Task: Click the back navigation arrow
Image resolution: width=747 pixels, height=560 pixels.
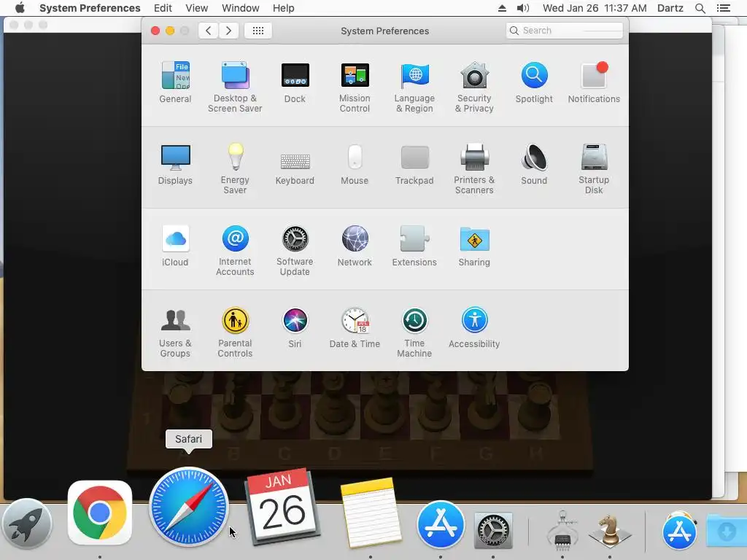Action: pyautogui.click(x=208, y=31)
